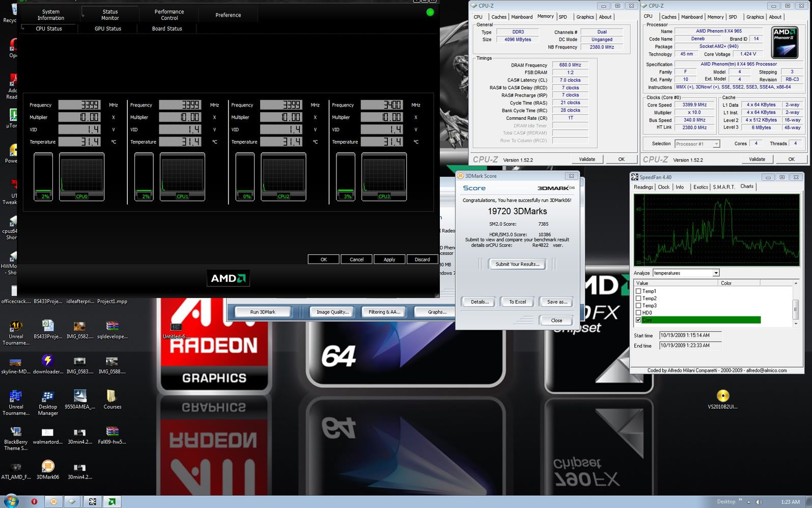The height and width of the screenshot is (508, 812).
Task: Click the Submit Your Results button
Action: point(517,264)
